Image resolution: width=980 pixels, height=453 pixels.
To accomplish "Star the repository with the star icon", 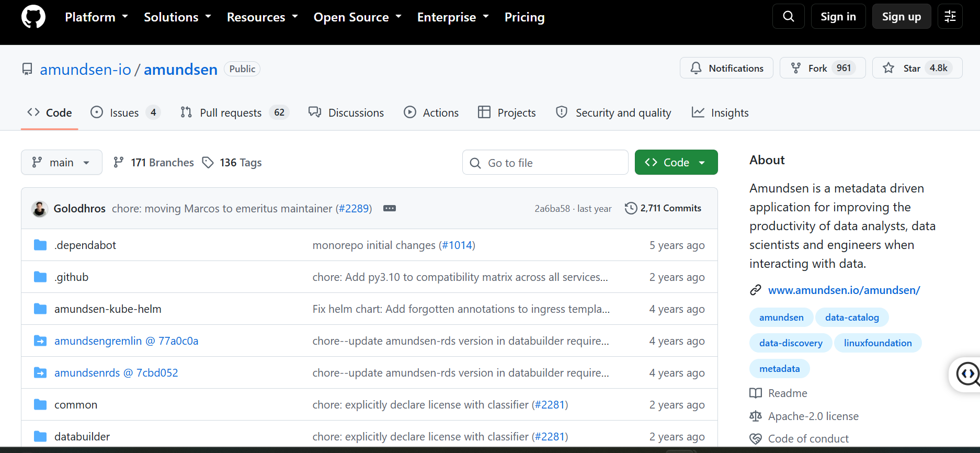I will (888, 68).
